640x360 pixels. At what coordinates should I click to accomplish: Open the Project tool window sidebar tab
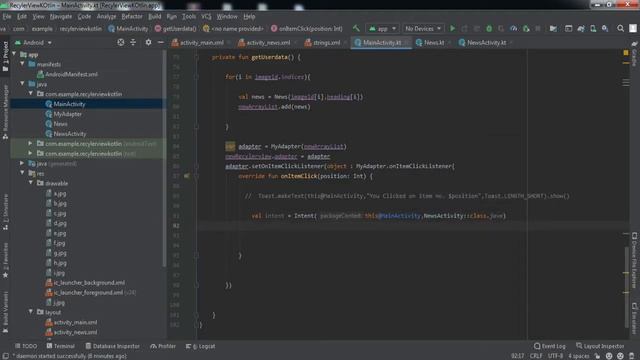[x=5, y=56]
